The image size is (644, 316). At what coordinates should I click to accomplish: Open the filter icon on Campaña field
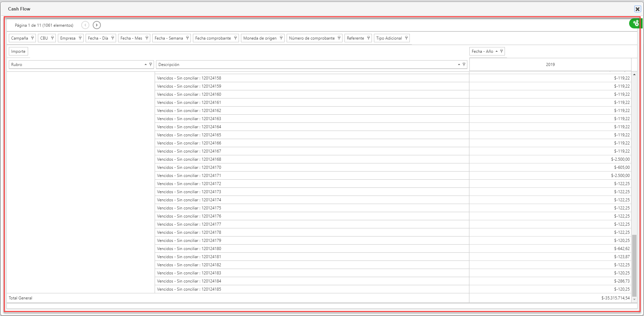[32, 38]
